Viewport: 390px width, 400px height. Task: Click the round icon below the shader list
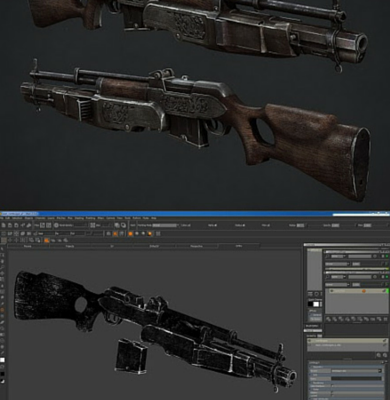click(378, 355)
